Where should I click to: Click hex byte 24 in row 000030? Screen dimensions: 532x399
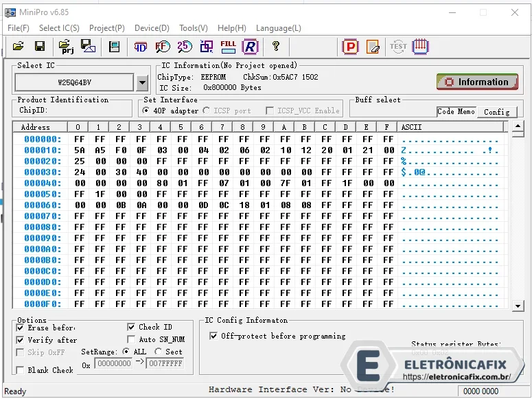coord(80,172)
